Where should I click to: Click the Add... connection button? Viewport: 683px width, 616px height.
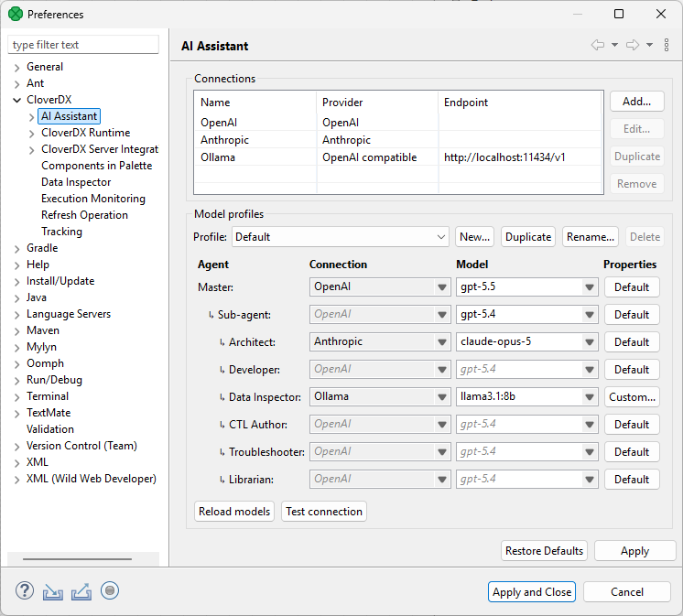coord(637,102)
